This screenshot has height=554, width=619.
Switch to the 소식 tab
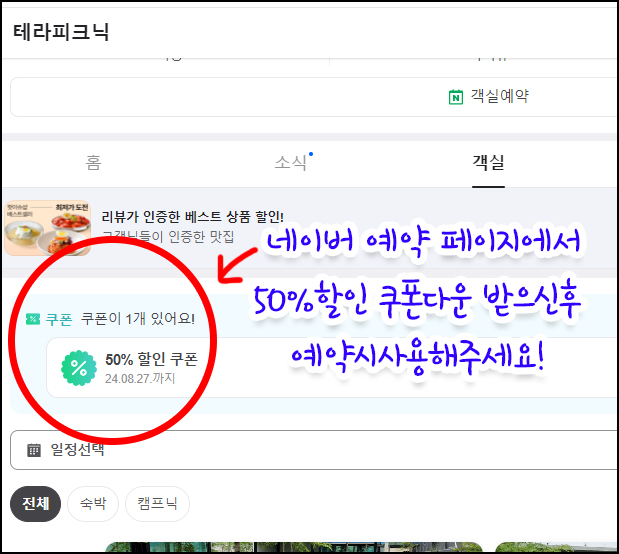[290, 162]
